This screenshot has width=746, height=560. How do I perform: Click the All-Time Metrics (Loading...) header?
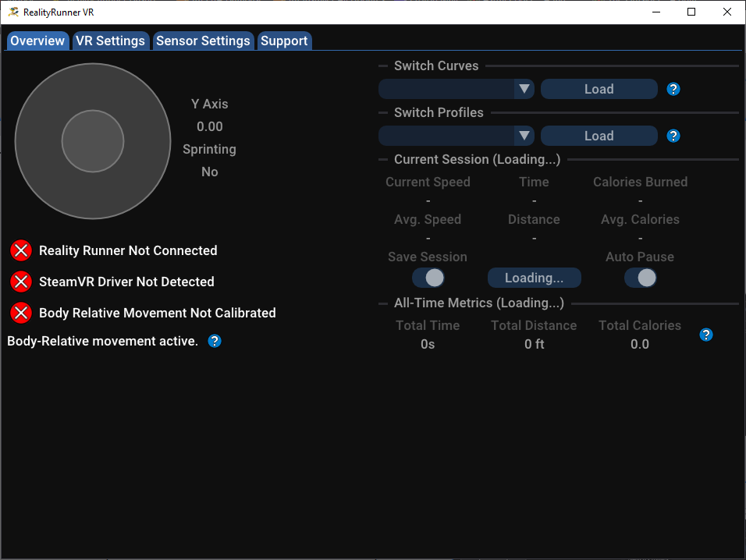[x=479, y=303]
